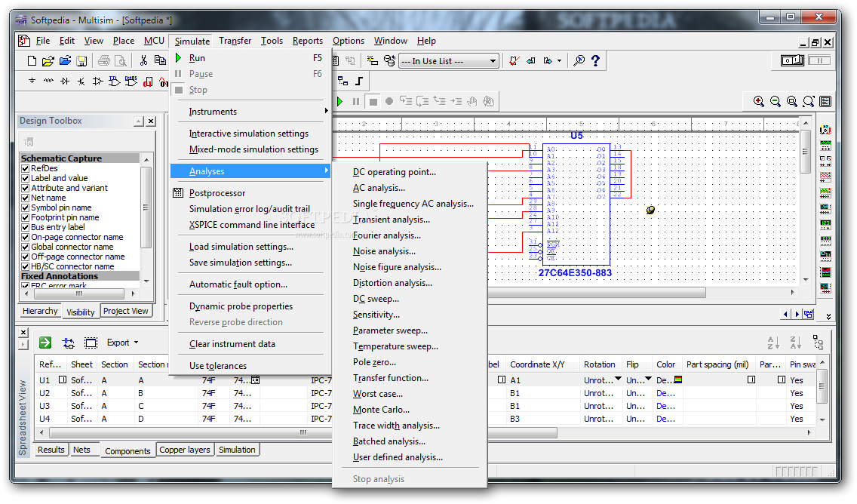Toggle Symbol pin name checkbox

tap(25, 207)
